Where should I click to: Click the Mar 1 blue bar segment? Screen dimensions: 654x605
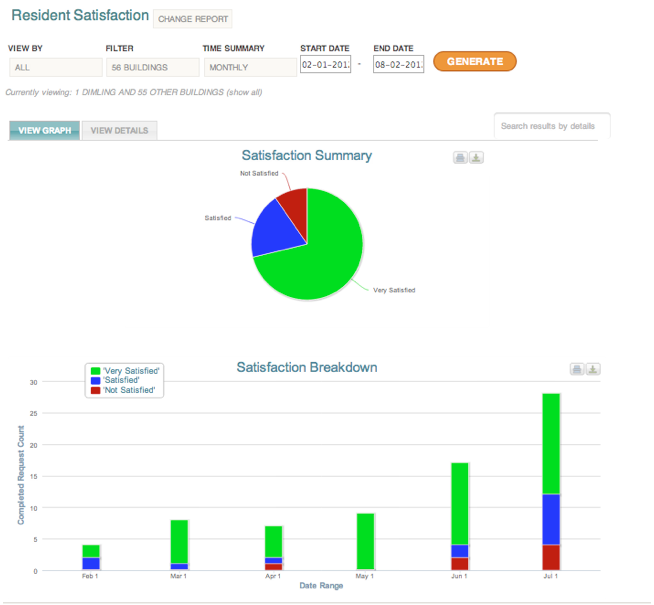[179, 567]
